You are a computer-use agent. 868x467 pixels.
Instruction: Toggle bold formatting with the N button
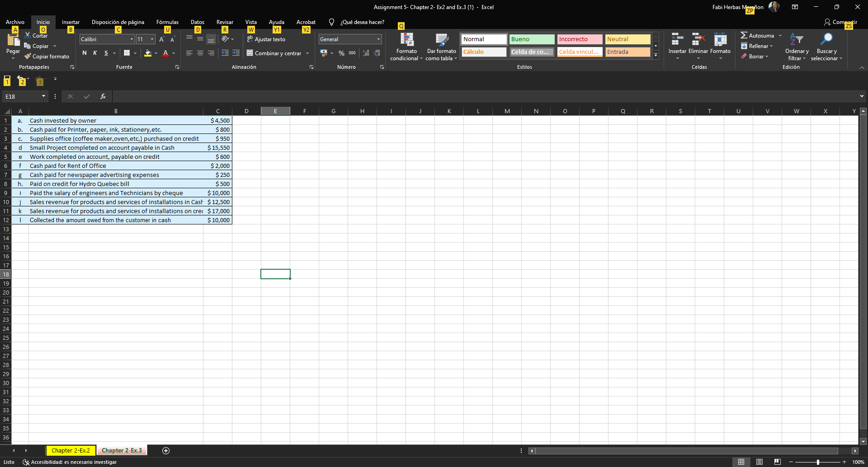tap(84, 53)
